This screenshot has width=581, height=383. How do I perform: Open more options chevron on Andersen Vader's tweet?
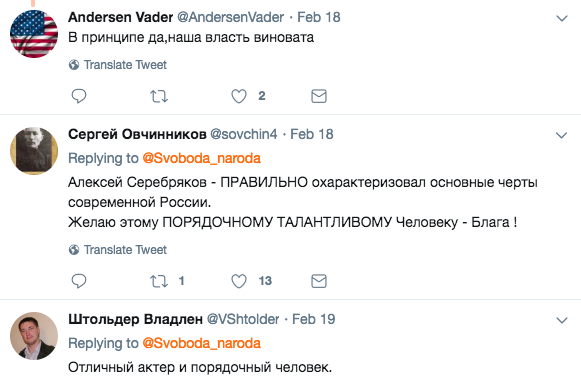(x=562, y=18)
